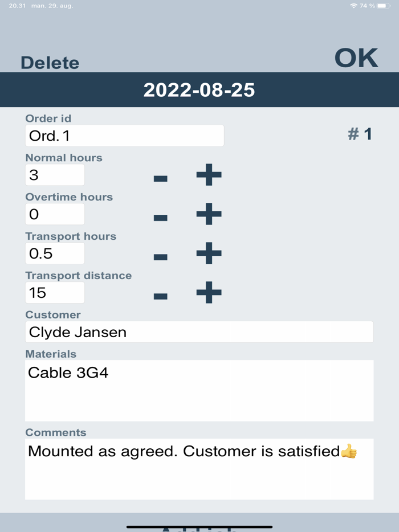This screenshot has width=399, height=532.
Task: Tap the record number # 1
Action: coord(360,133)
